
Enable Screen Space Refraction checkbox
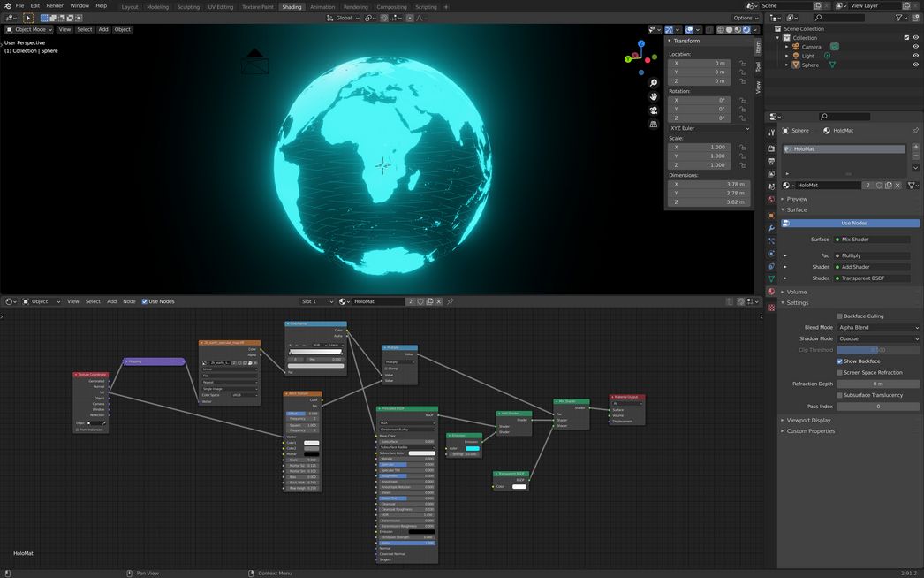(839, 373)
